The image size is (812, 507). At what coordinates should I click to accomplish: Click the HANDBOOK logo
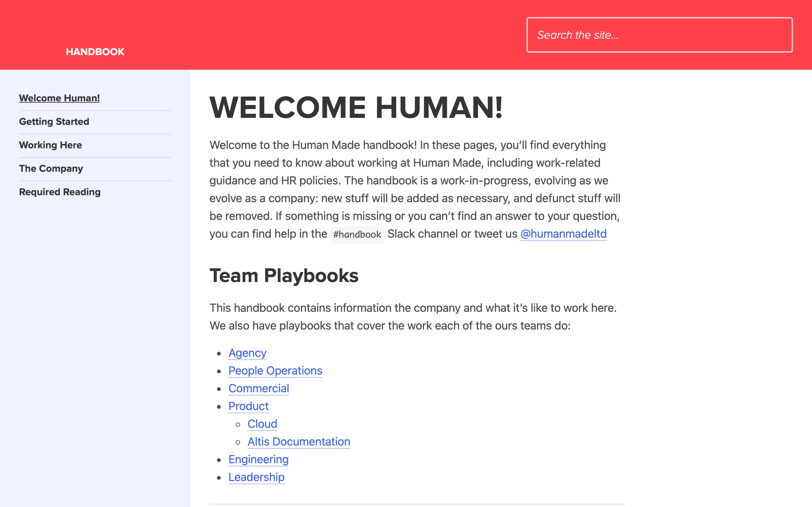[95, 51]
